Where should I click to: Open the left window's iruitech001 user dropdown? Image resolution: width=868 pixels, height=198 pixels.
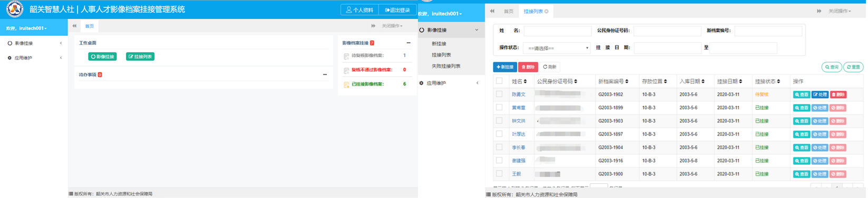click(x=26, y=28)
